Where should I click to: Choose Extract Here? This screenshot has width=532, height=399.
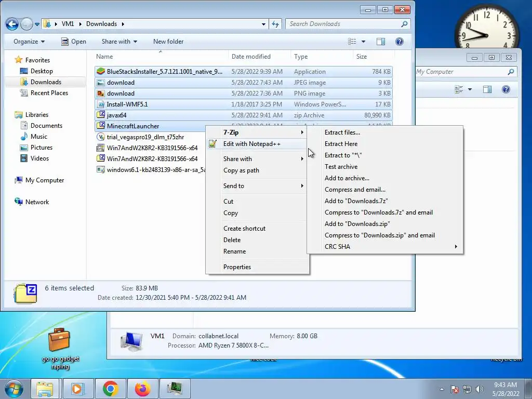tap(385, 144)
